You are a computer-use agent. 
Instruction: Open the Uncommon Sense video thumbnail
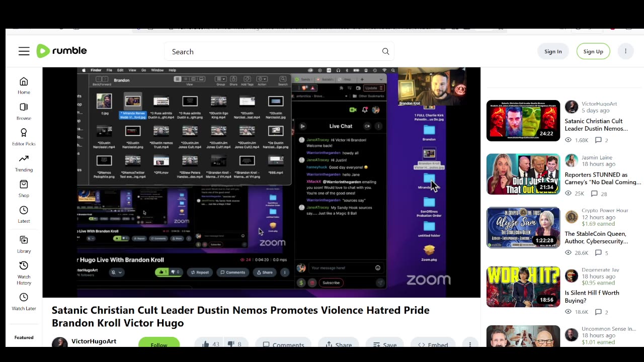[523, 336]
